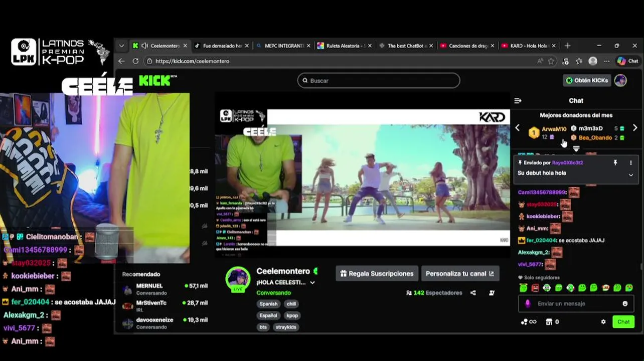Switch to the Canciones de drag YouTube tab
Viewport: 644px width, 361px height.
click(x=467, y=46)
